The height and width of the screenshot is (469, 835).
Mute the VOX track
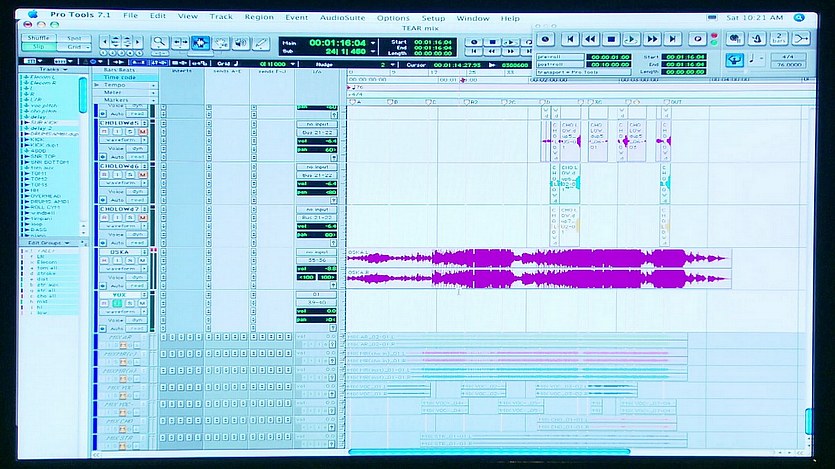(143, 303)
